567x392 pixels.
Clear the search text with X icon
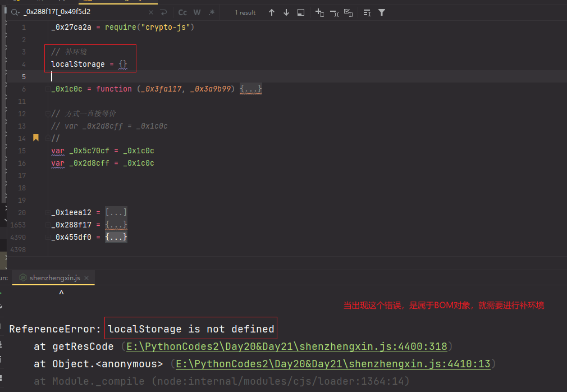point(151,12)
